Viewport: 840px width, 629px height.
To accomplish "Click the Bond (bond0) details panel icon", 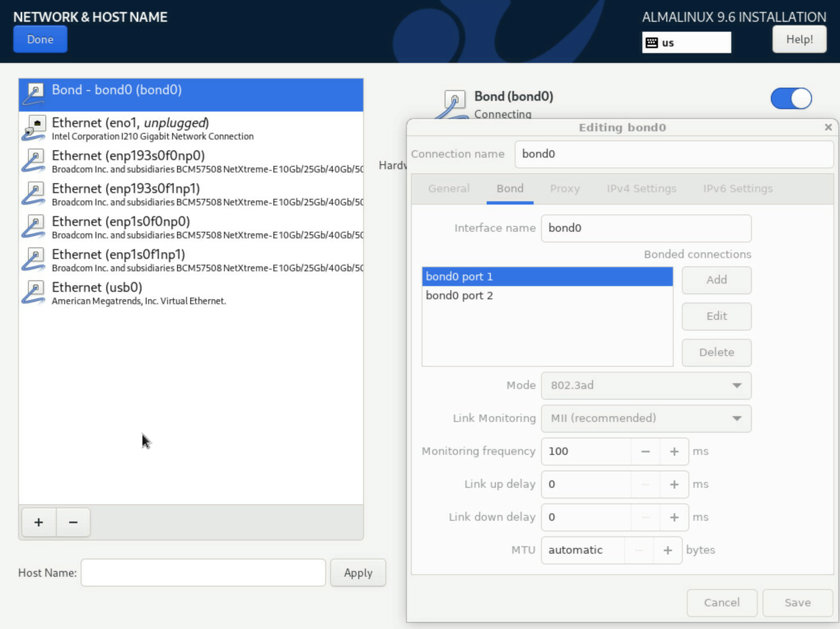I will [452, 104].
